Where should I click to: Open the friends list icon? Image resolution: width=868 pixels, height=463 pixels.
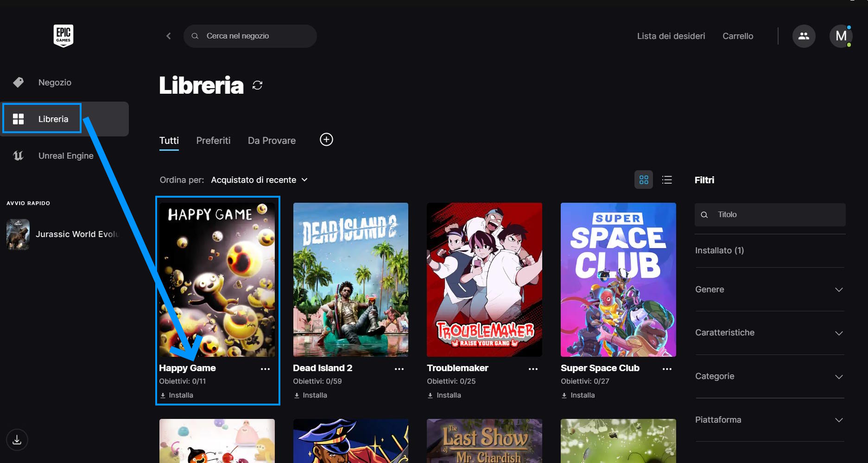click(804, 36)
